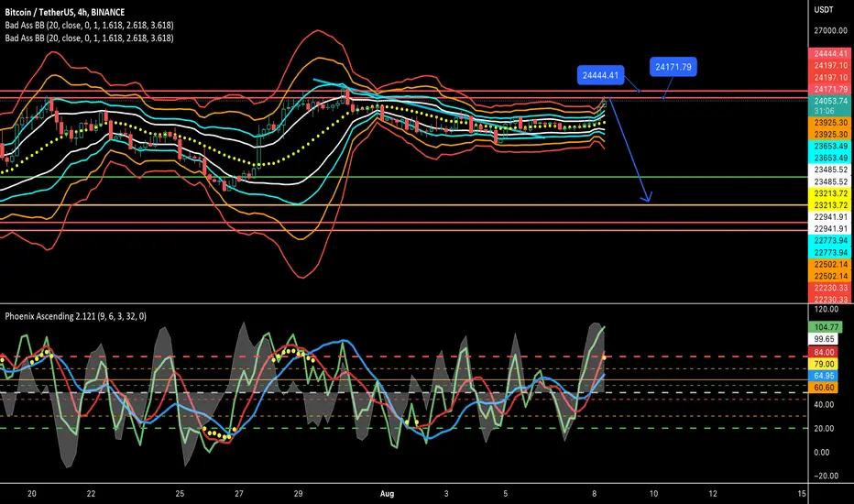Click date 10 on the time axis
This screenshot has height=504, width=854.
click(x=653, y=494)
